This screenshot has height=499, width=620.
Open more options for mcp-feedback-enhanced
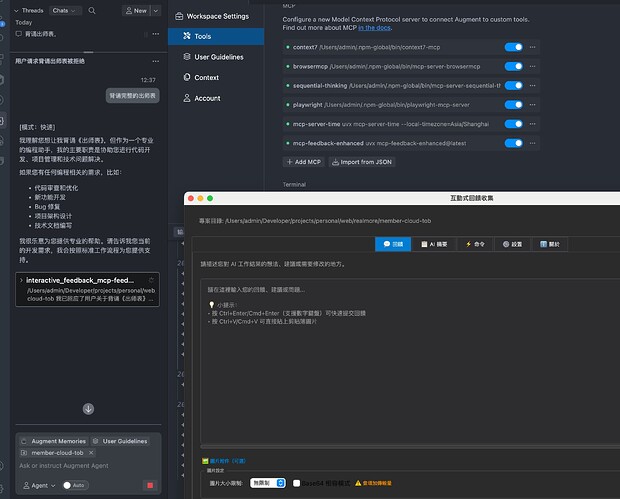tap(533, 143)
